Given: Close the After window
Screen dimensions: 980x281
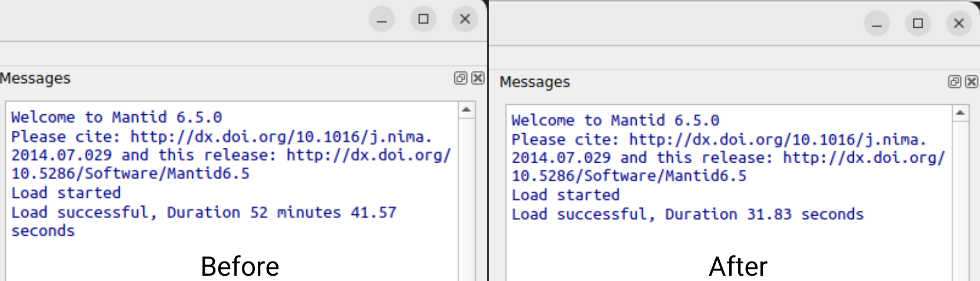Looking at the screenshot, I should click(x=959, y=24).
